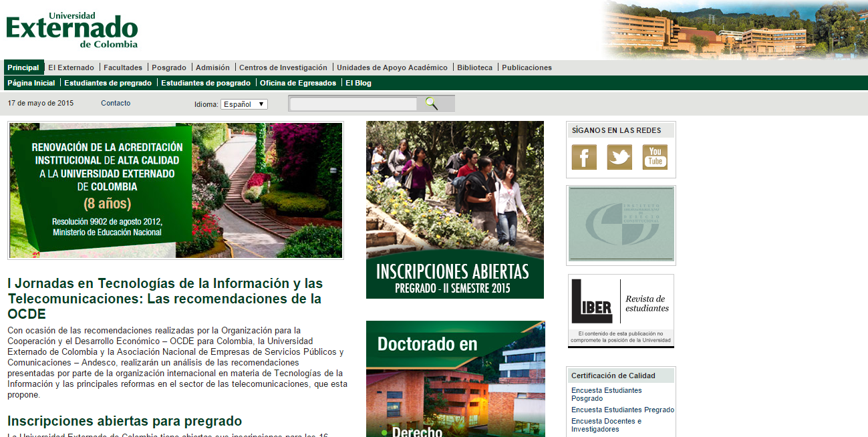Select the Facultades menu item
This screenshot has width=868, height=437.
[123, 67]
